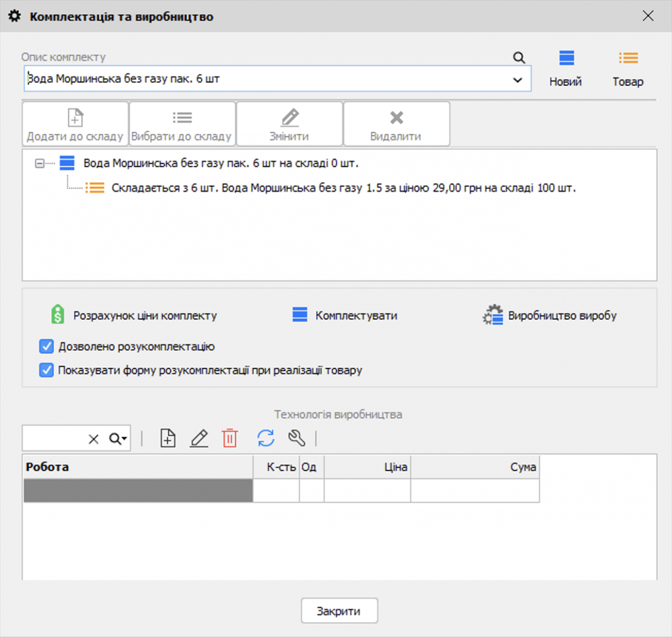Open the Товар list icon
Viewport: 672px width, 638px height.
click(x=628, y=58)
